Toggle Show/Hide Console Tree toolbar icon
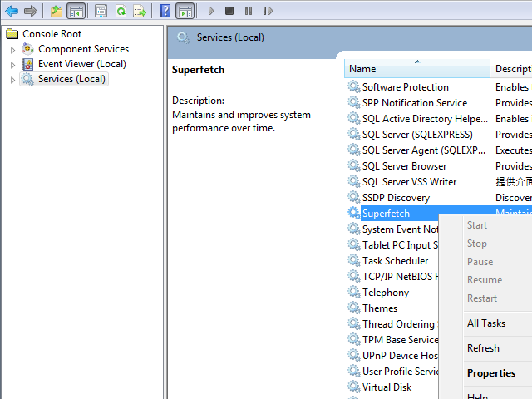The height and width of the screenshot is (399, 532). click(x=76, y=11)
